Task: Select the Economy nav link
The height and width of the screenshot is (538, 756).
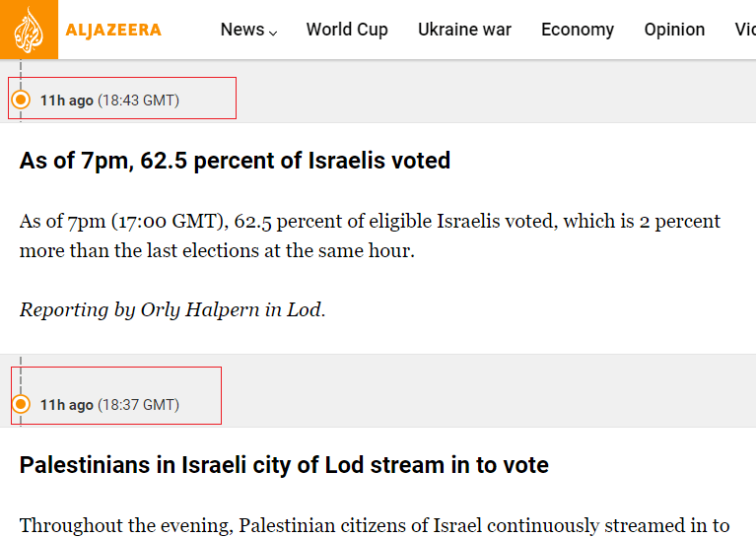Action: pyautogui.click(x=578, y=30)
